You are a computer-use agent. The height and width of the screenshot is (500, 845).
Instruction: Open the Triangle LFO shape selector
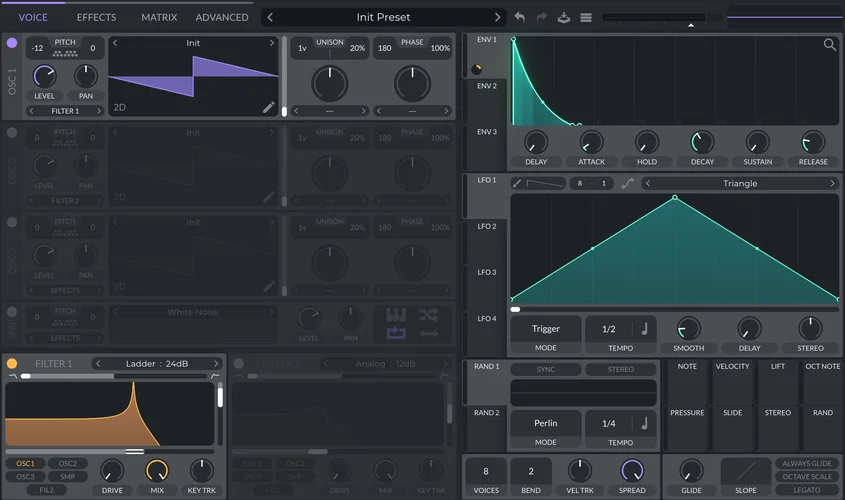pos(740,183)
